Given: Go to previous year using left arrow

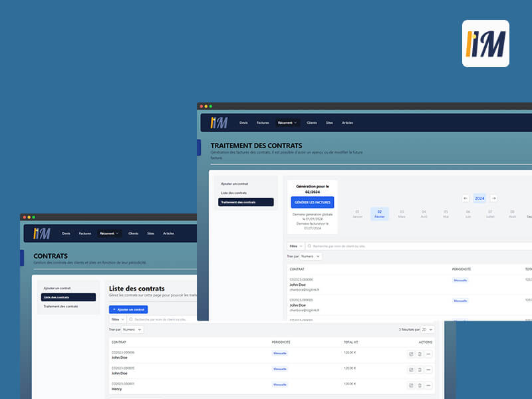Looking at the screenshot, I should 465,198.
